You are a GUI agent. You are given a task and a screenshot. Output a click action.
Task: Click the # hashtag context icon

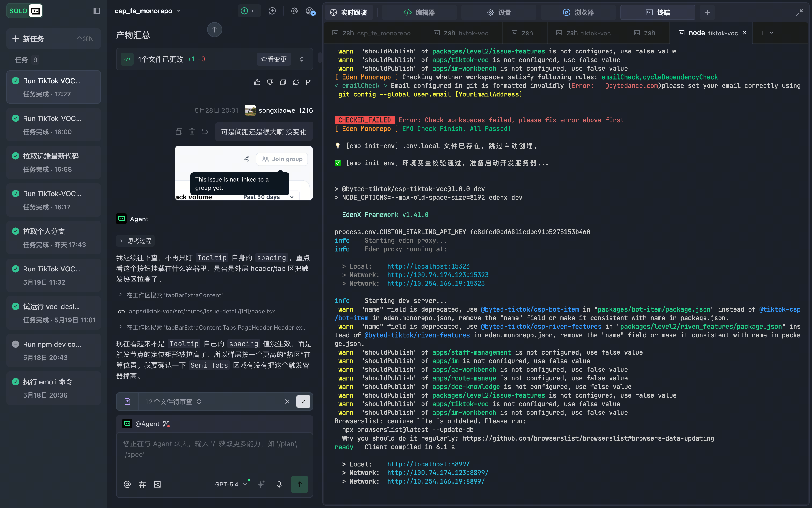(142, 484)
